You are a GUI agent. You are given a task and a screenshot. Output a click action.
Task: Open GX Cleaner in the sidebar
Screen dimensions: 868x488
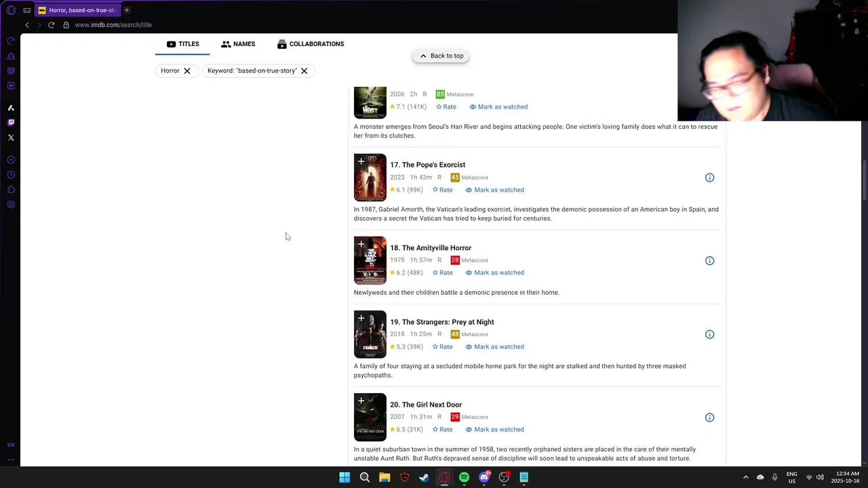(11, 56)
